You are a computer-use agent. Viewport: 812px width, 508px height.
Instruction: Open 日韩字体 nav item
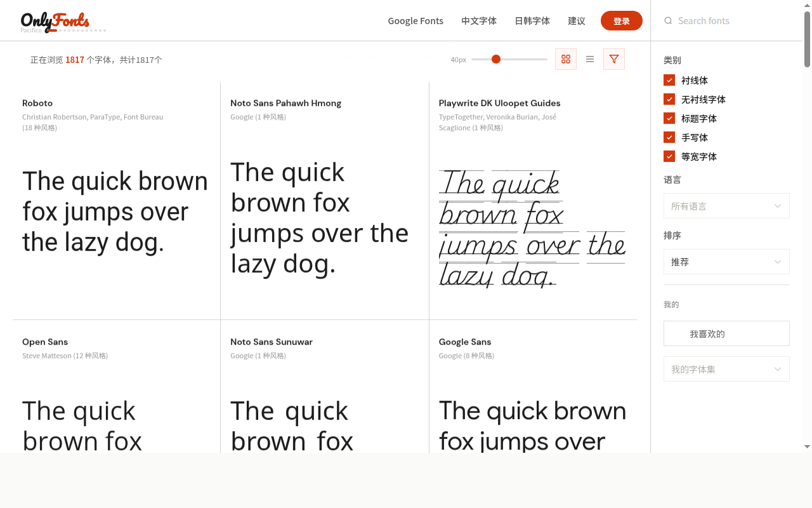click(x=532, y=21)
